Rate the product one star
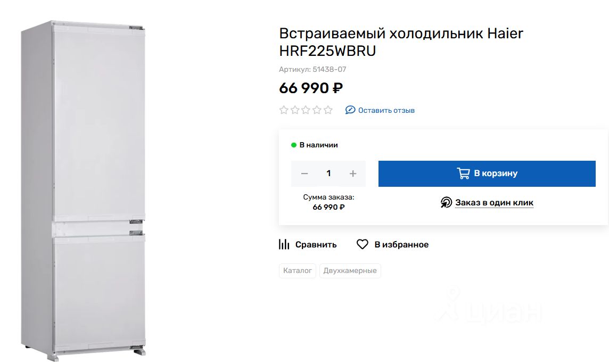This screenshot has width=609, height=364. point(284,110)
